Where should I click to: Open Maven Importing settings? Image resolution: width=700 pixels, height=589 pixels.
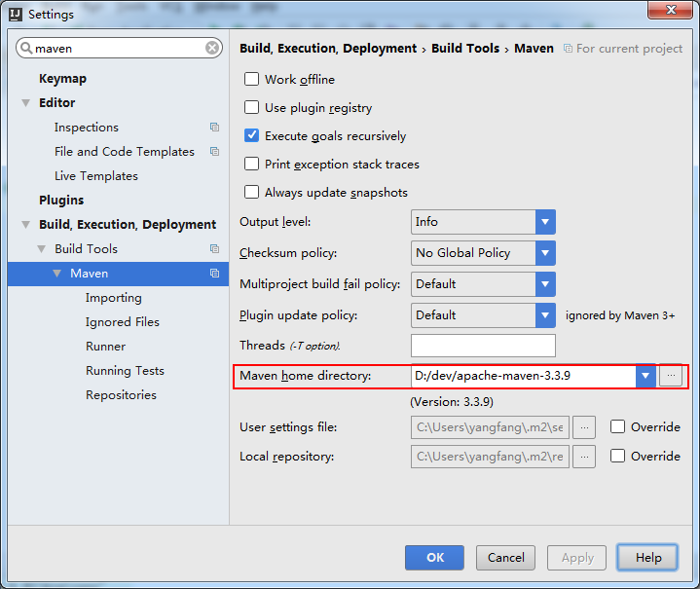coord(114,298)
